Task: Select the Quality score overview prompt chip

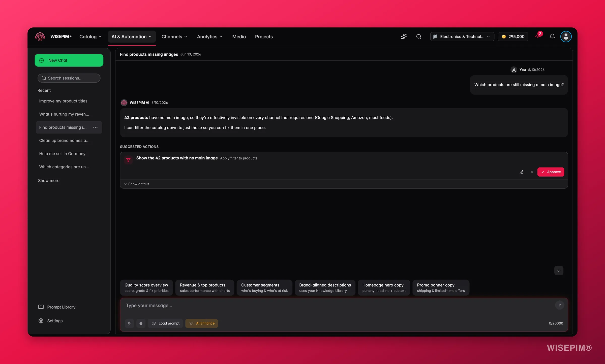Action: pos(146,288)
